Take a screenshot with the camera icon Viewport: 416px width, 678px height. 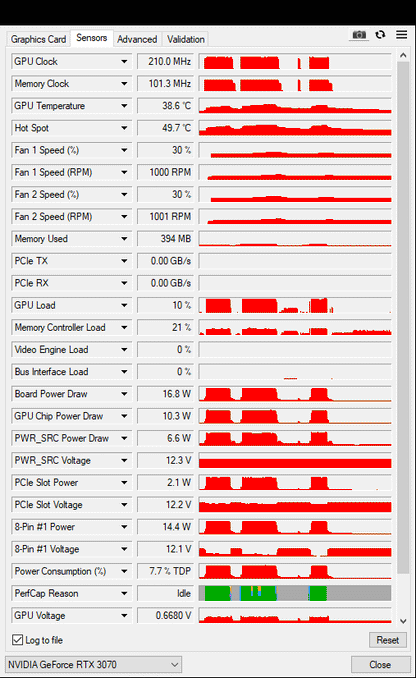[x=359, y=35]
